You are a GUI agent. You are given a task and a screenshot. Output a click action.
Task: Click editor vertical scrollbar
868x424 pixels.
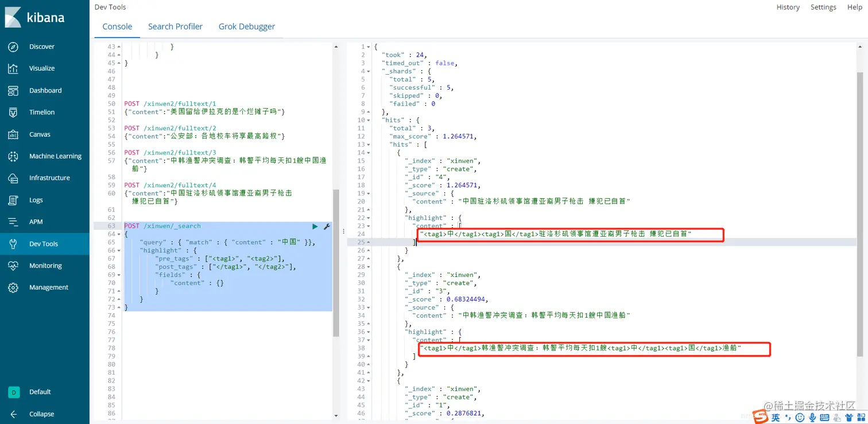point(336,263)
